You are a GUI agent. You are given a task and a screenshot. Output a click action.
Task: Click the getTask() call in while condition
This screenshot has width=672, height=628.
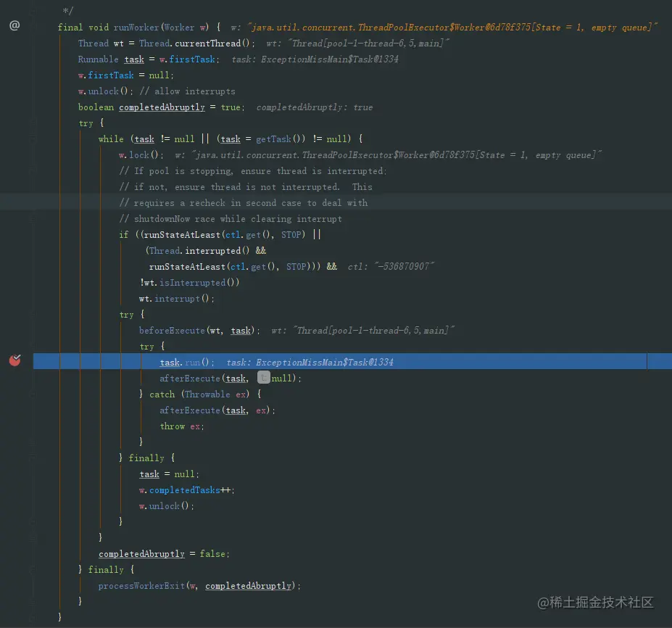(x=279, y=139)
